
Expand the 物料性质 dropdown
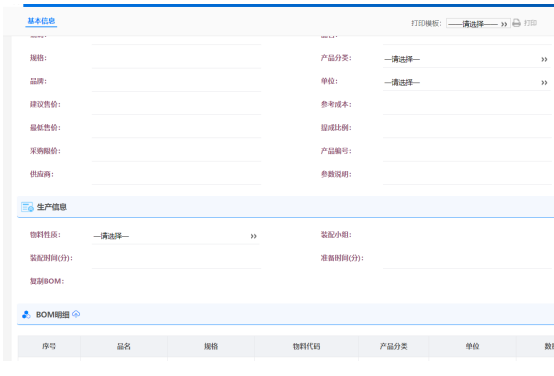pos(176,236)
